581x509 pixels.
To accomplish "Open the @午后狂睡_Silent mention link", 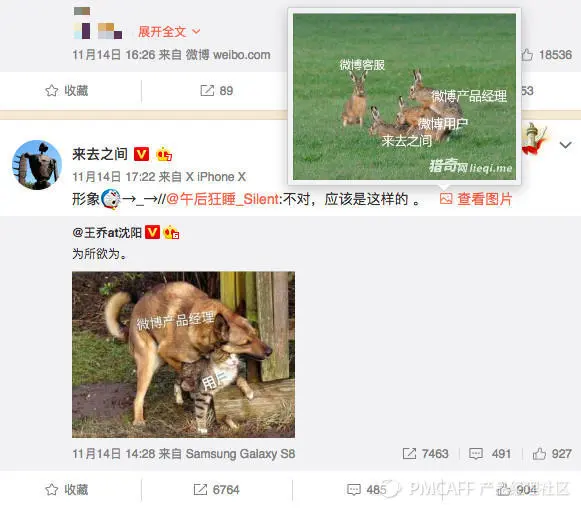I will [x=222, y=199].
